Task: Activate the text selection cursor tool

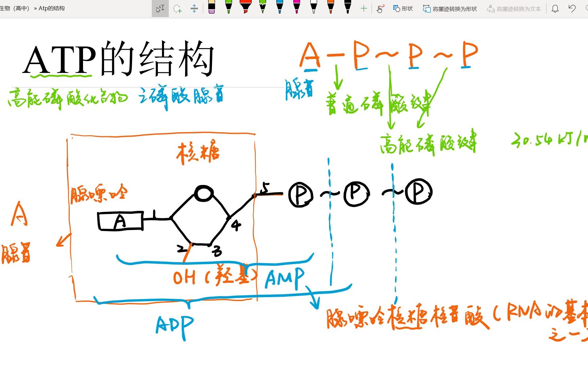Action: point(160,9)
